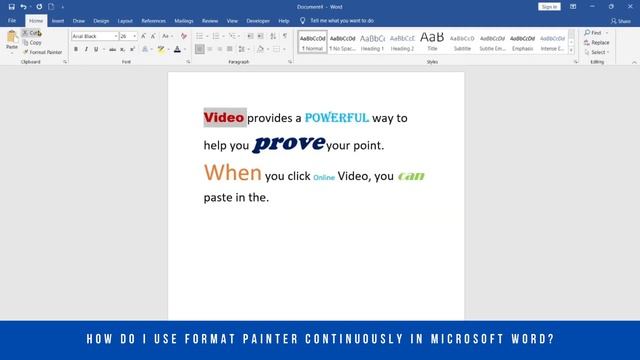640x360 pixels.
Task: Switch to the Insert tab
Action: [58, 20]
